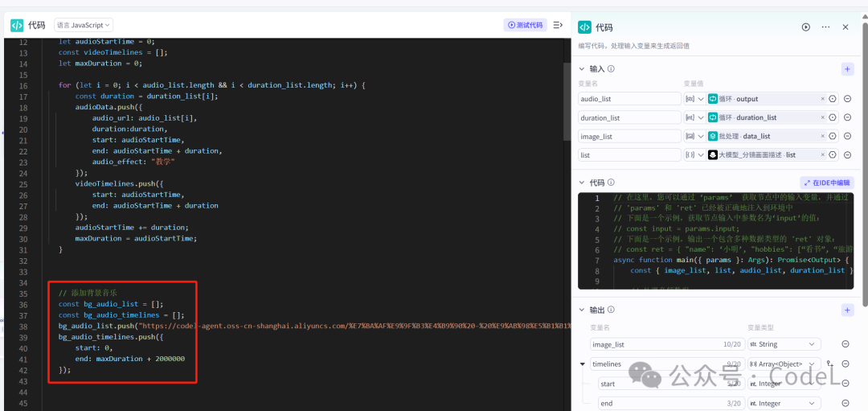
Task: Edit the duration_list variable name field
Action: click(629, 117)
